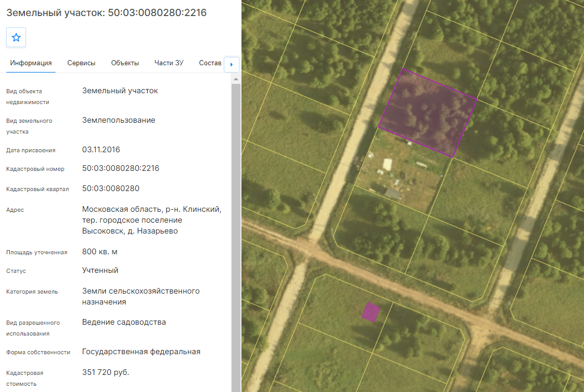584x392 pixels.
Task: Click the Кадастровый номер value in info list
Action: 121,168
